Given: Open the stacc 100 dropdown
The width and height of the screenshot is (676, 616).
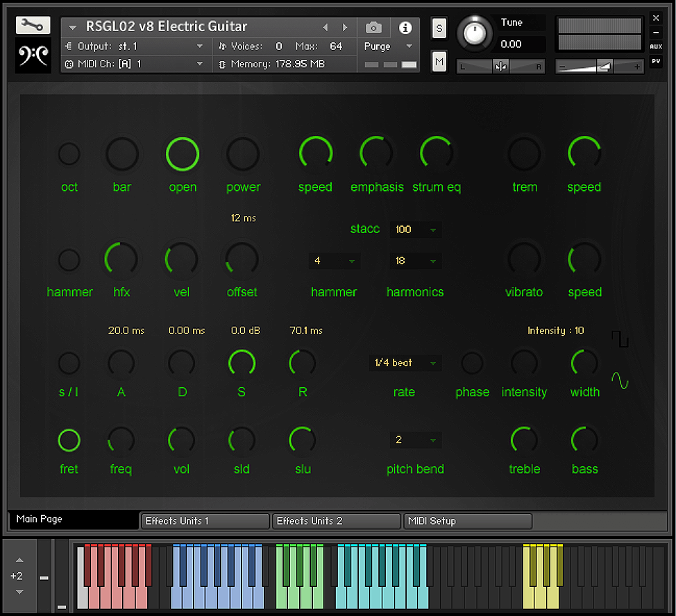Looking at the screenshot, I should coord(416,229).
